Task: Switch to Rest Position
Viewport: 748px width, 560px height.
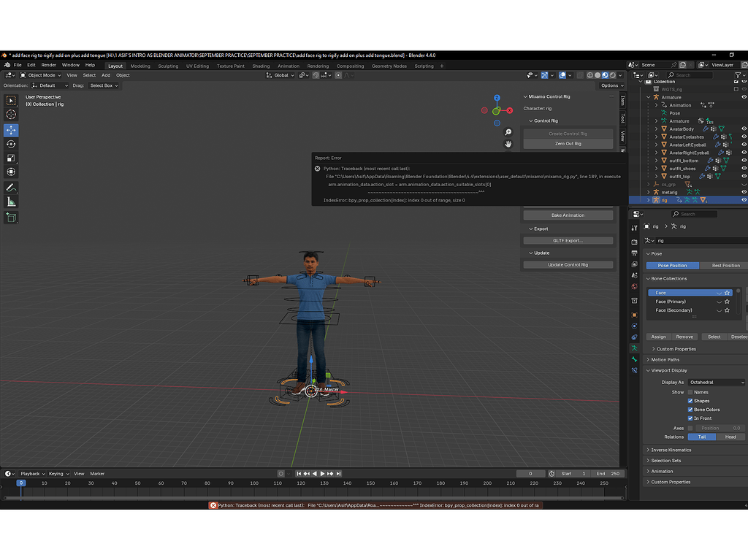Action: (725, 265)
